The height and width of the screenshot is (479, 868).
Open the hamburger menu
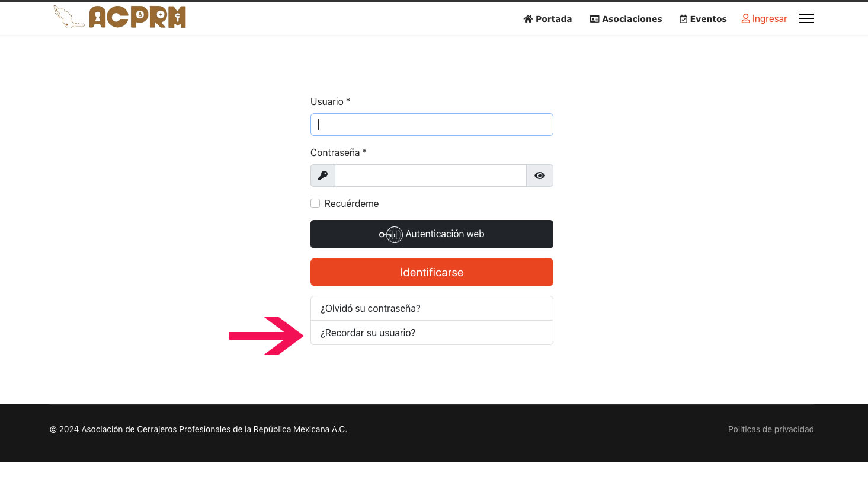(x=806, y=18)
